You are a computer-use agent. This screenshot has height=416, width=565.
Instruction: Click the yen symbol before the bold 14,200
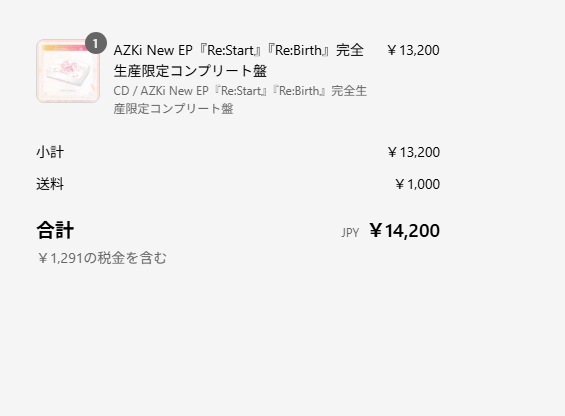(376, 231)
